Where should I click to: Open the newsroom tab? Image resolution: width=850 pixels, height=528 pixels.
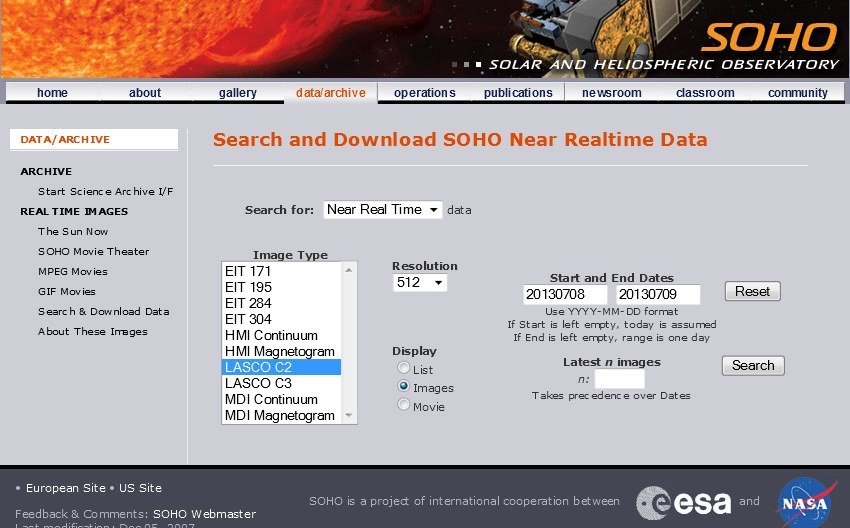click(x=611, y=93)
